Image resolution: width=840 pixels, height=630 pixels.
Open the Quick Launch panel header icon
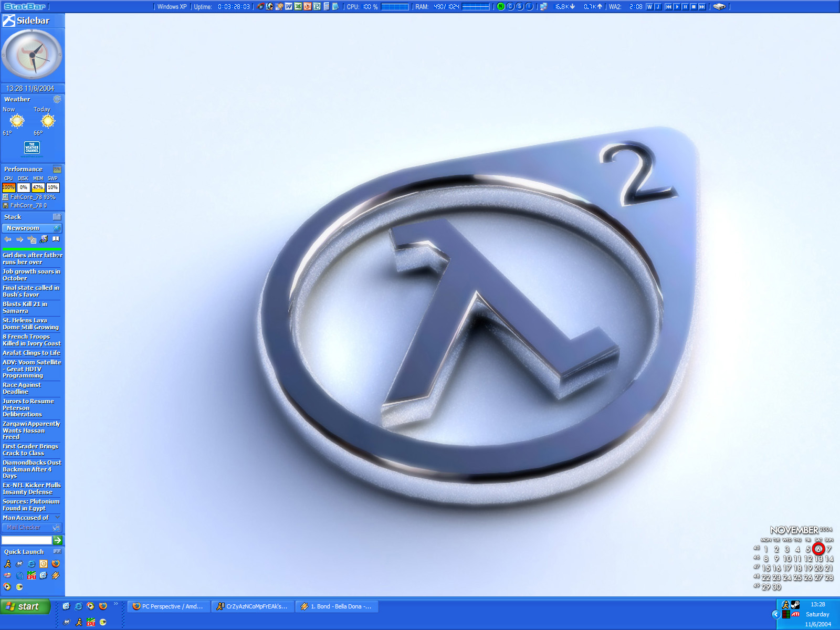57,551
